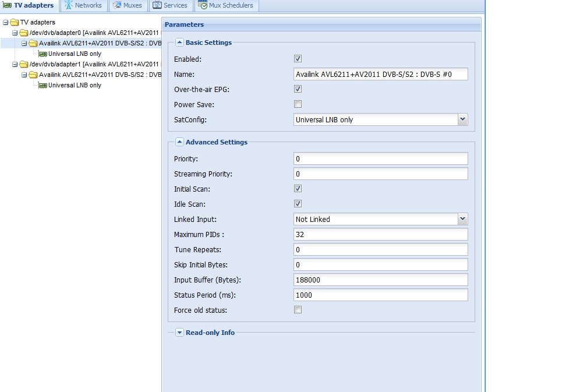The width and height of the screenshot is (587, 392).
Task: Click folder icon of Availink frontend under adapter1
Action: (x=33, y=75)
